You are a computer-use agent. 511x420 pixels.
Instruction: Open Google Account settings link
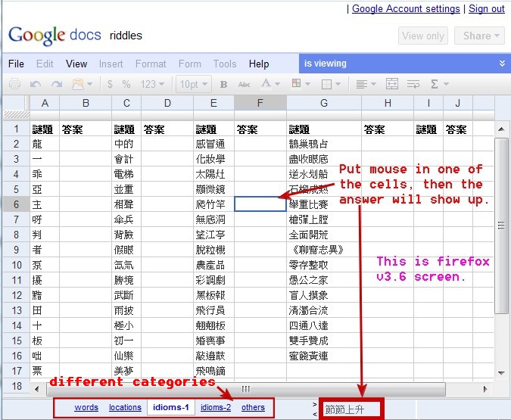406,8
